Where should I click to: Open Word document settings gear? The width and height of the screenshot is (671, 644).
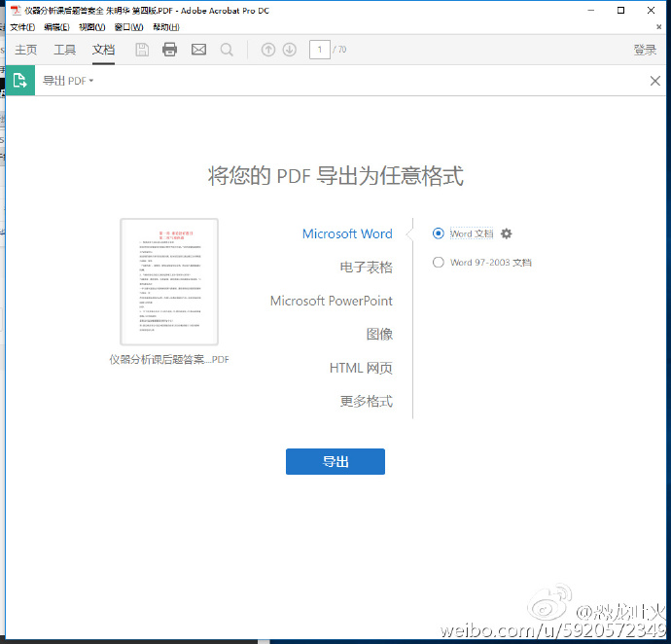(506, 233)
